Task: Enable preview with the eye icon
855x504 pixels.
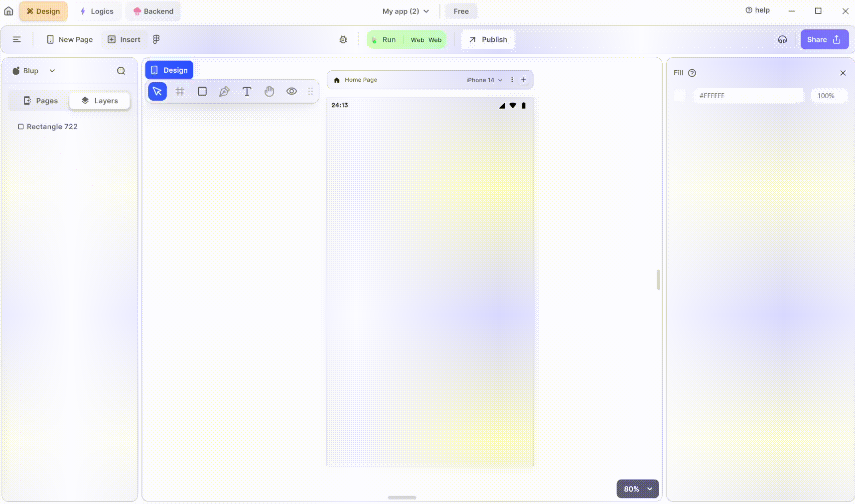Action: (x=291, y=91)
